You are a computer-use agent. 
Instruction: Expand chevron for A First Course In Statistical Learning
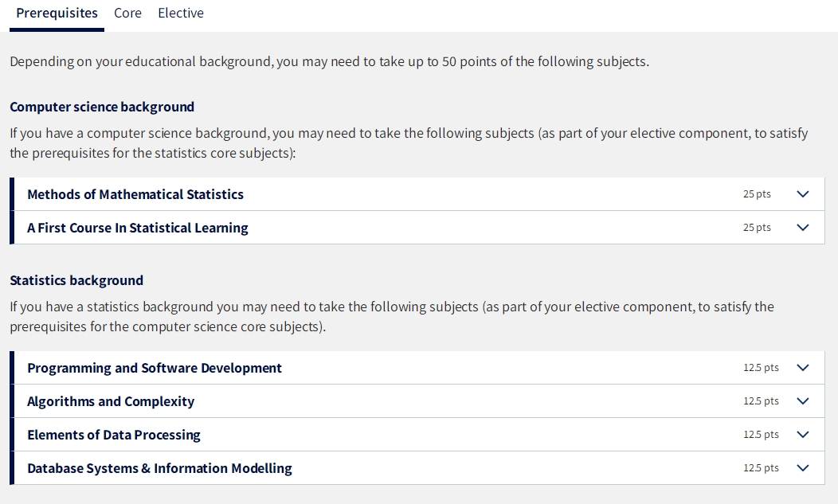803,227
